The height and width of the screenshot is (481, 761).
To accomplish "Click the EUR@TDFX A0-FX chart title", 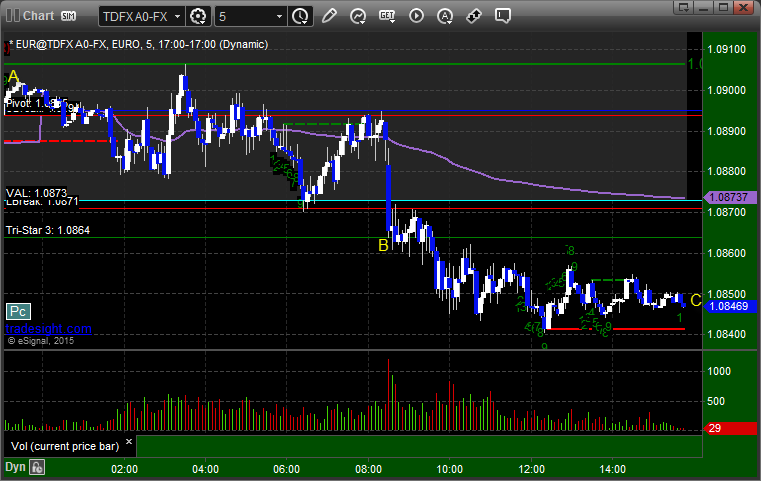I will (x=138, y=44).
